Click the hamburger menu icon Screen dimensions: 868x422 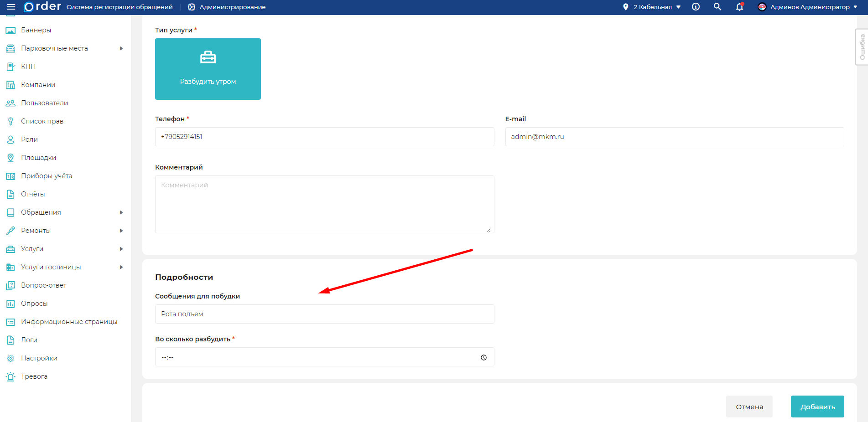click(x=11, y=7)
